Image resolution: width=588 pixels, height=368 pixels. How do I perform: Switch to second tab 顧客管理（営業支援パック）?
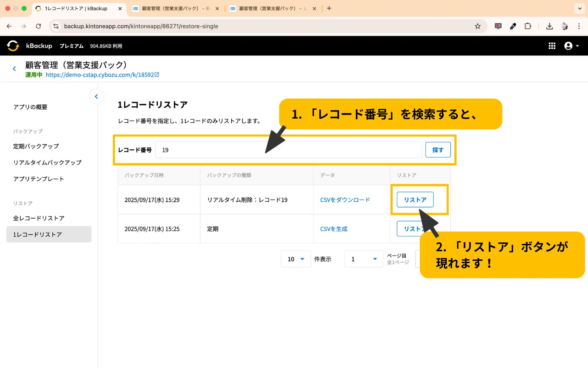tap(176, 9)
